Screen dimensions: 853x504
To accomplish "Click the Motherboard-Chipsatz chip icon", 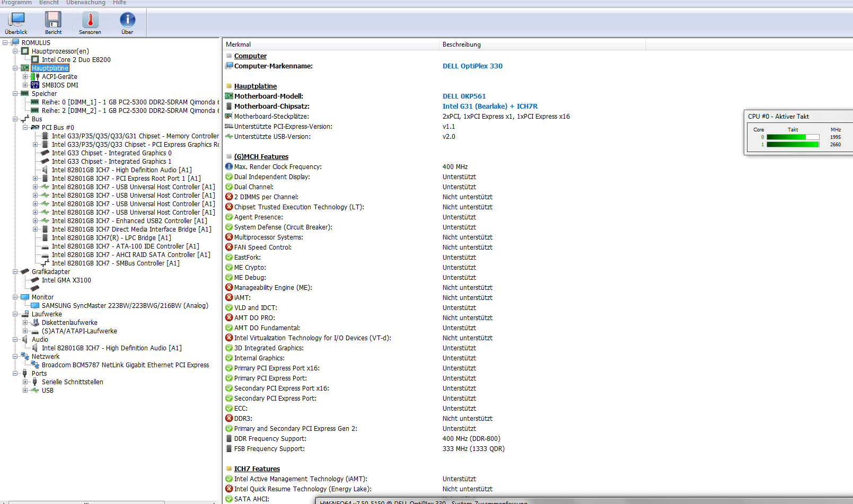I will point(229,106).
